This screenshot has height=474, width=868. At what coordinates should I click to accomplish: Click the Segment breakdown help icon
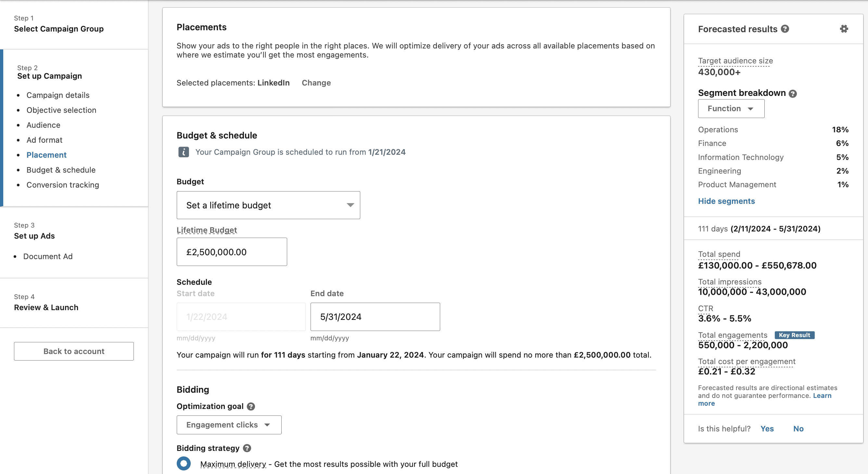click(x=793, y=94)
